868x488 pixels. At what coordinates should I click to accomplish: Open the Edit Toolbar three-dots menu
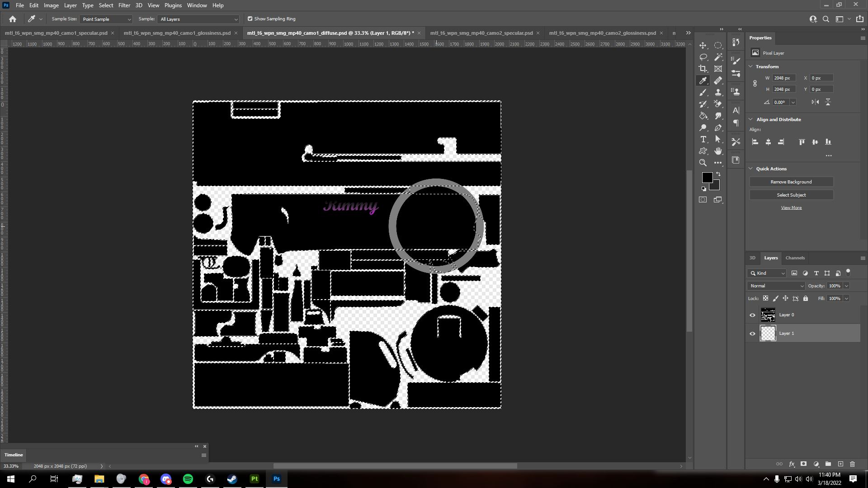(x=718, y=163)
